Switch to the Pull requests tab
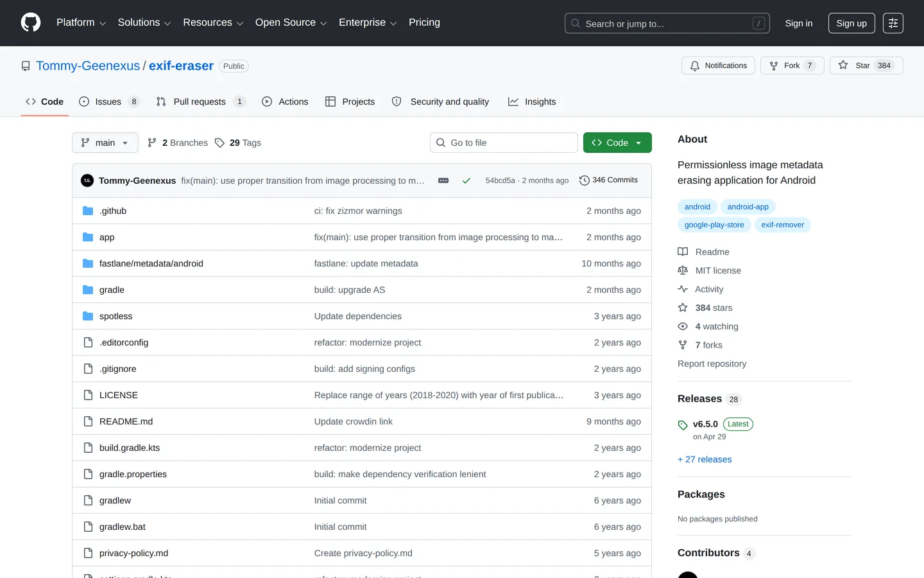Image resolution: width=924 pixels, height=578 pixels. 201,101
